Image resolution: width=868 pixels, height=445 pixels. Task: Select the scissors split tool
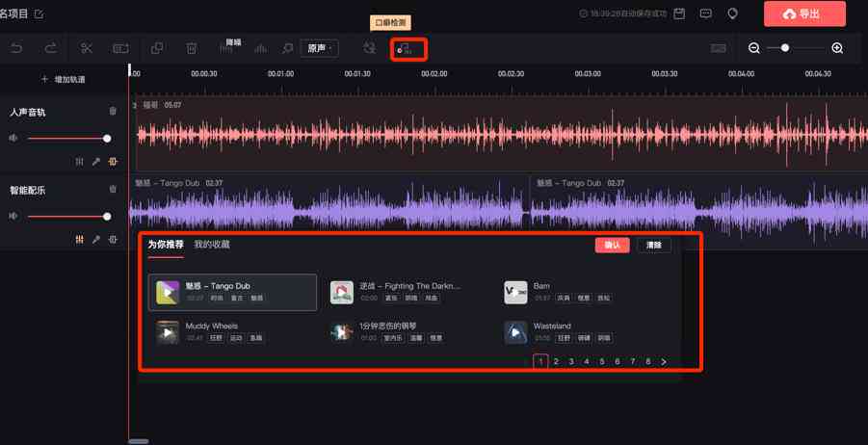coord(87,49)
